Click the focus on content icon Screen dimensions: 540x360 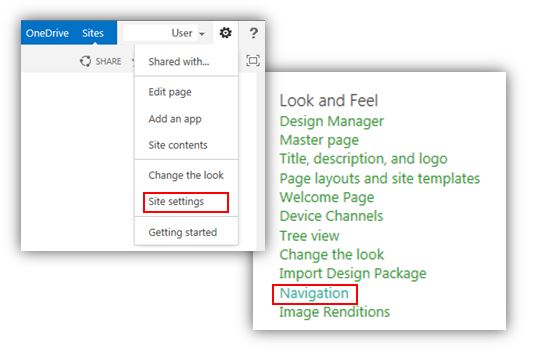253,61
